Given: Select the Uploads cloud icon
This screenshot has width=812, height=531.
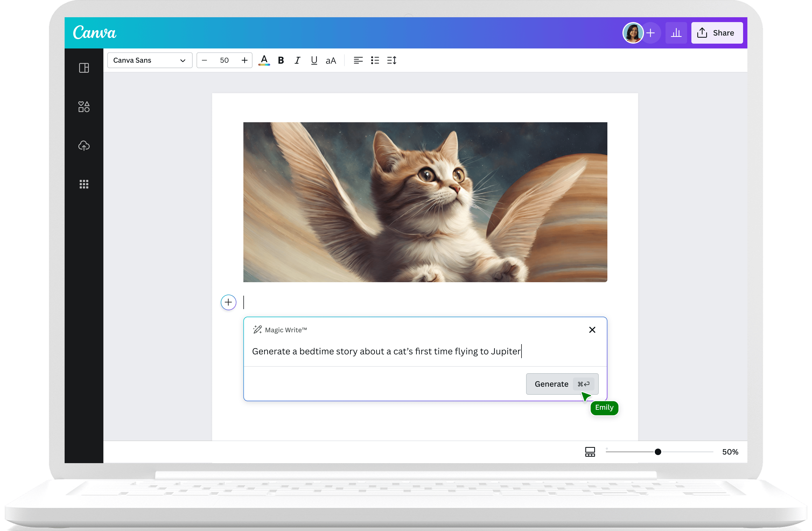Looking at the screenshot, I should click(x=83, y=146).
